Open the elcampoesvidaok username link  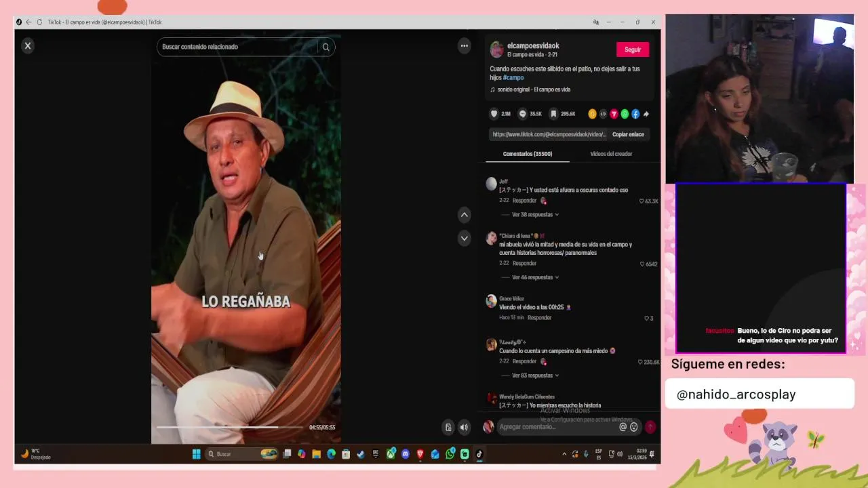pos(533,45)
